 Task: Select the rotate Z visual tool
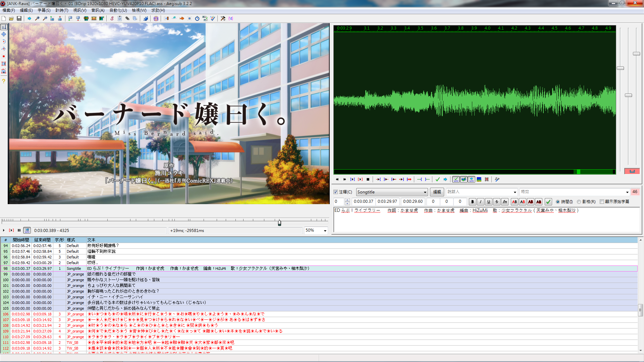4,42
